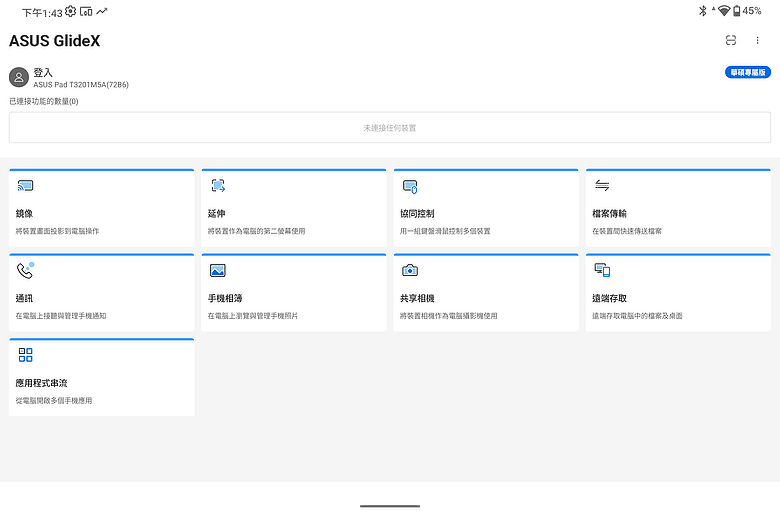
Task: Select the Extend (延伸) screen icon
Action: coord(218,186)
